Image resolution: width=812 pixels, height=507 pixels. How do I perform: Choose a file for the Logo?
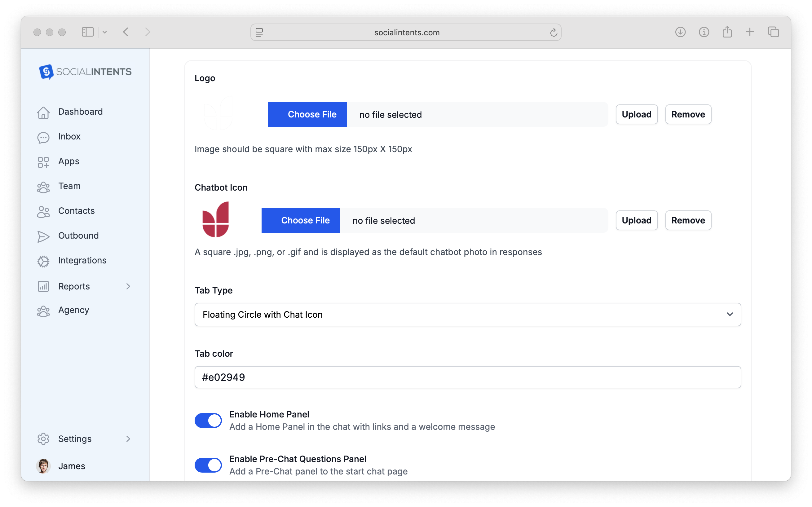307,114
